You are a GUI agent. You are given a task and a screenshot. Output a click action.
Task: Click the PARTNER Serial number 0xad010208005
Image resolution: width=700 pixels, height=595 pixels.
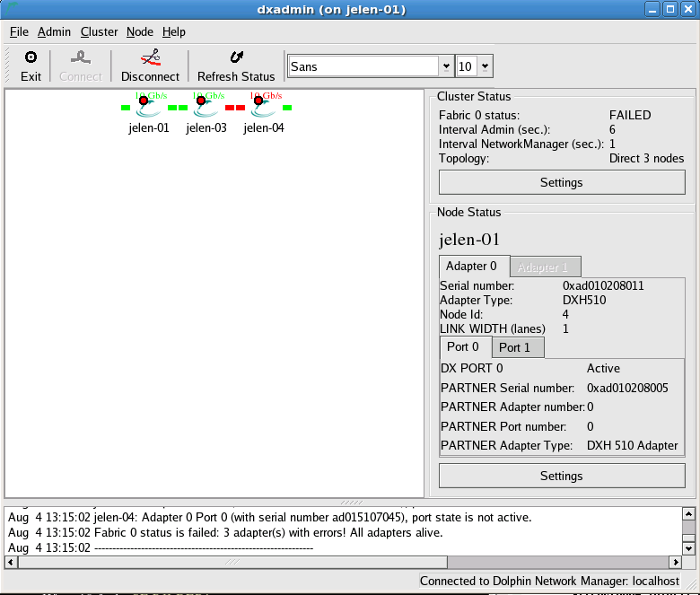(627, 388)
